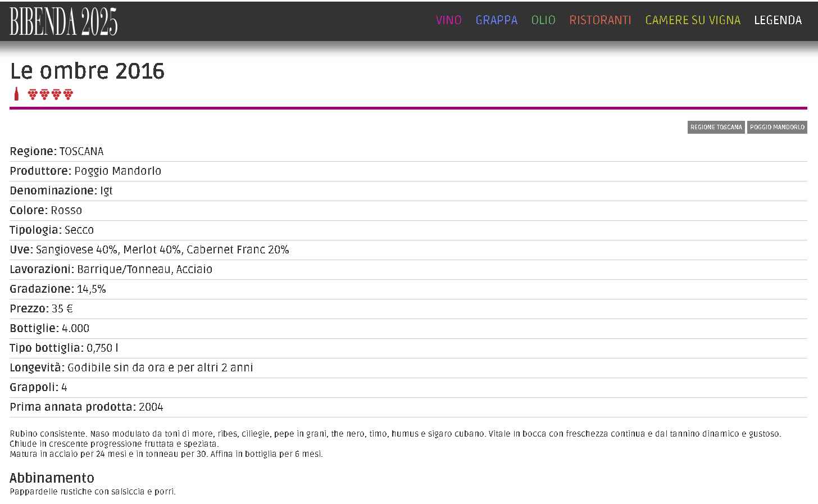
Task: Click the 'Le ombre 2016' title
Action: tap(87, 71)
